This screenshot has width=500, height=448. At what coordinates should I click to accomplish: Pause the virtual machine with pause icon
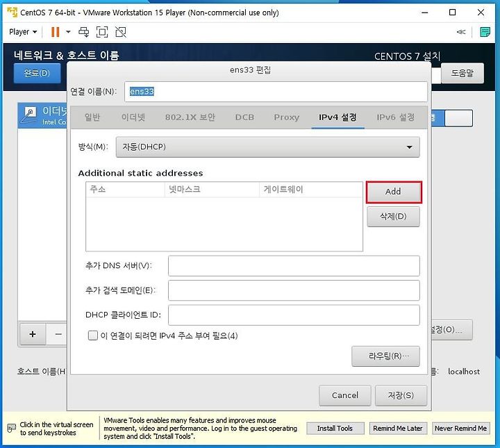click(x=55, y=32)
